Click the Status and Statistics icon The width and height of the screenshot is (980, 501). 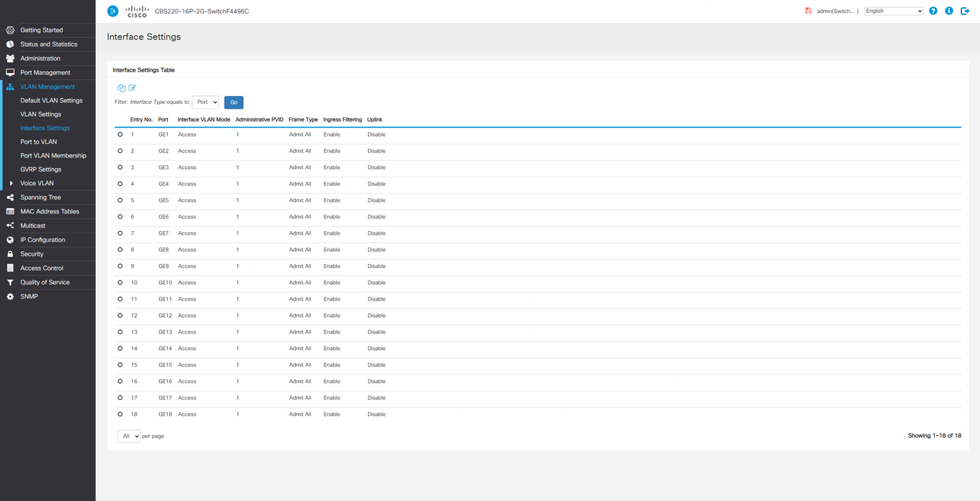pos(10,44)
